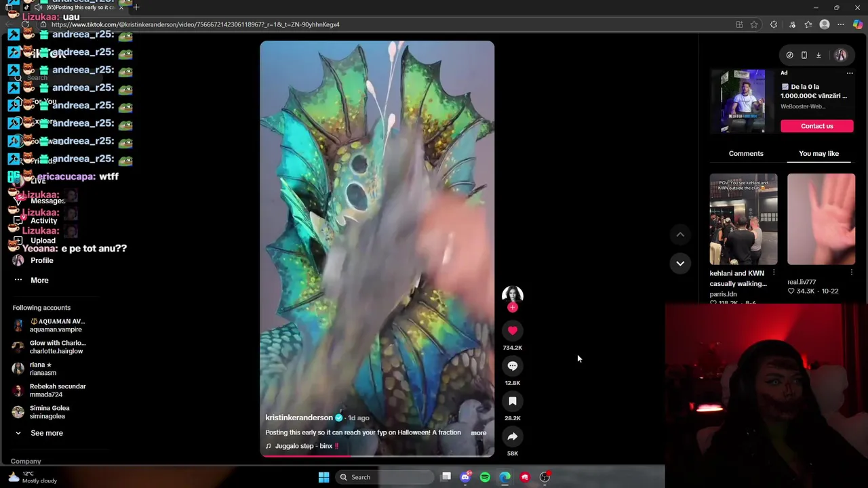Click the download desktop app icon
Screen dimensions: 868x488
pos(818,56)
